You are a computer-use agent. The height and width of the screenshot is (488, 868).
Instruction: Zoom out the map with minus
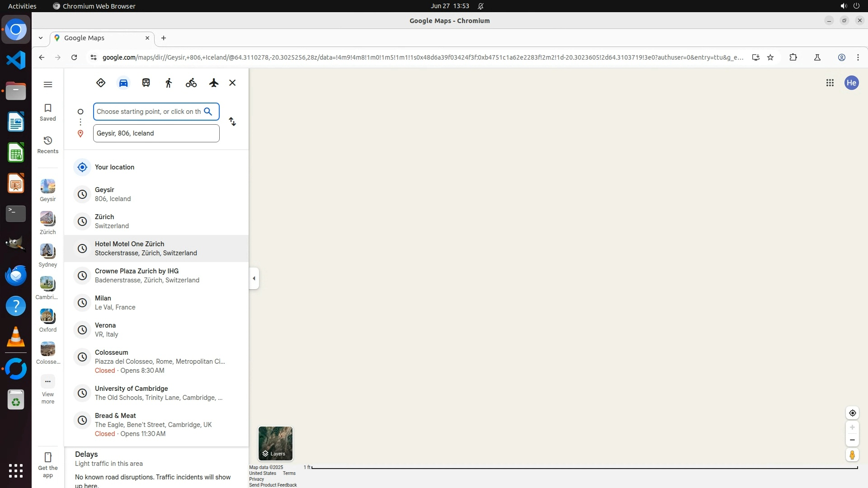coord(852,440)
